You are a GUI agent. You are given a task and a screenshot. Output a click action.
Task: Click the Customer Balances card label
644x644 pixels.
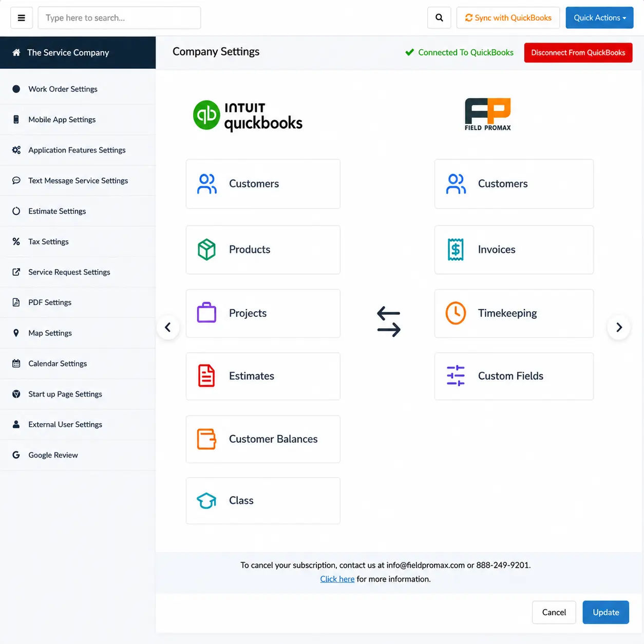(x=273, y=439)
